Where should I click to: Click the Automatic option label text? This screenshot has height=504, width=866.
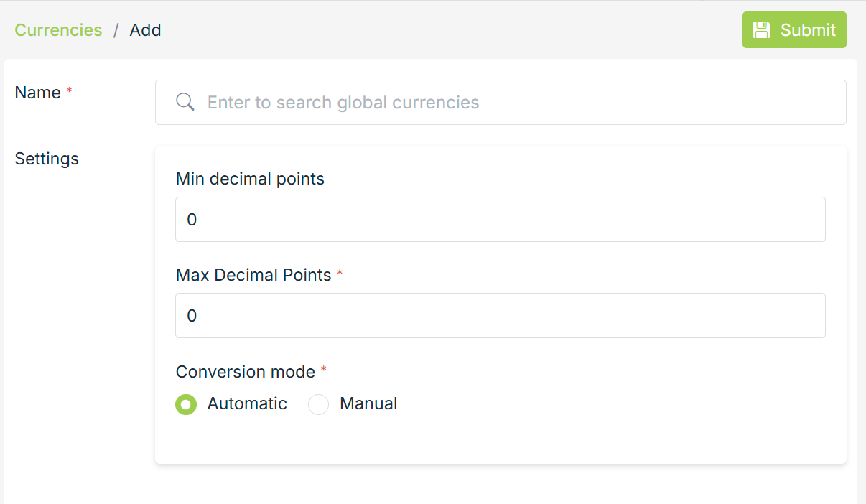(247, 403)
